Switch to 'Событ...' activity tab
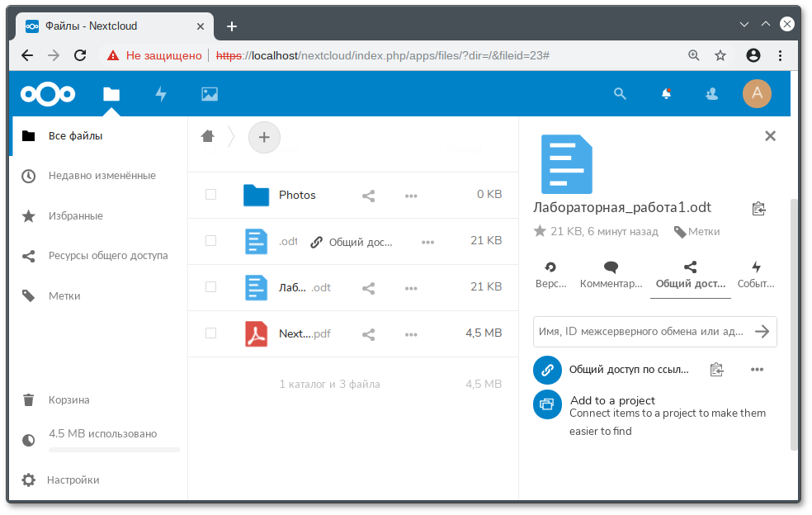The height and width of the screenshot is (515, 812). 756,275
